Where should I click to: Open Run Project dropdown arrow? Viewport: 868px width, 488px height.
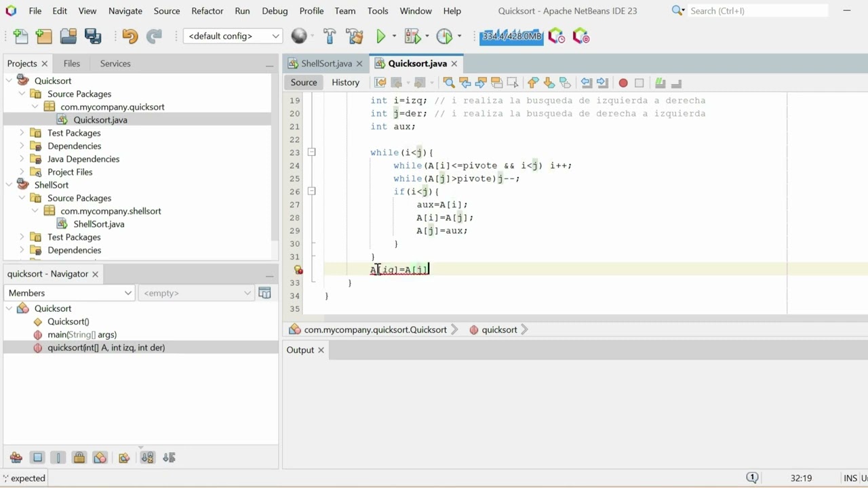pyautogui.click(x=394, y=37)
